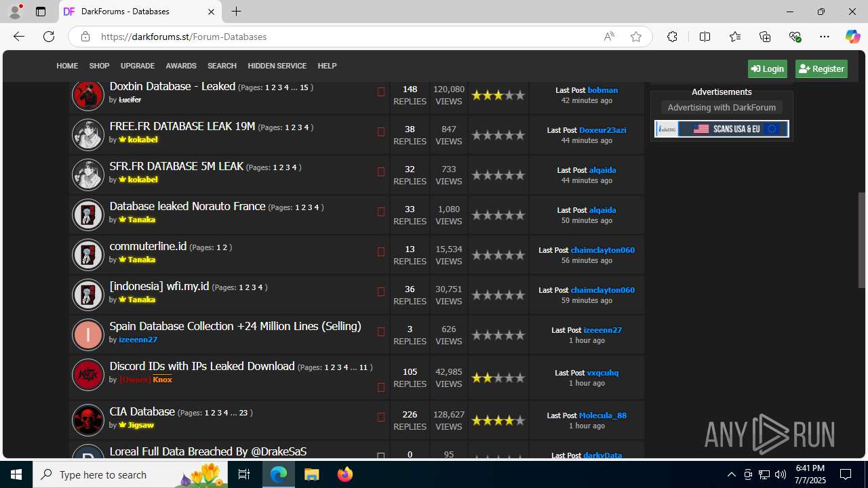868x488 pixels.
Task: Click the commuterline.id thread status icon
Action: coord(381,251)
